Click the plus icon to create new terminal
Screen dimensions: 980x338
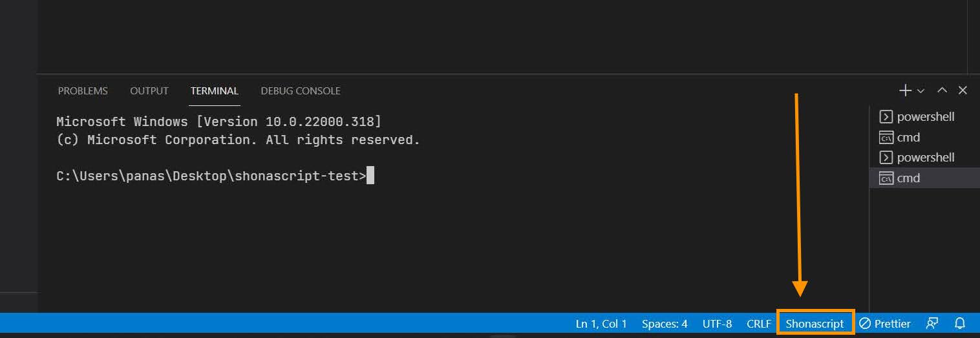point(905,90)
